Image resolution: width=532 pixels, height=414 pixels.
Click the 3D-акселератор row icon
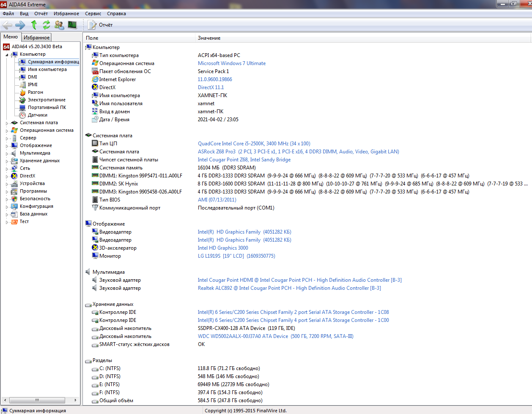tap(95, 248)
